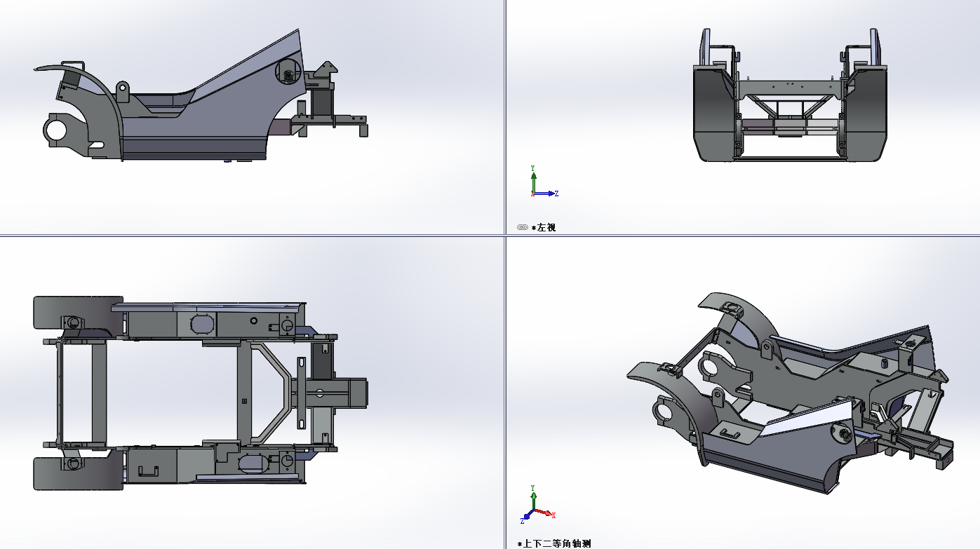Select the frame model in the side-profile viewport
980x549 pixels.
(201, 96)
